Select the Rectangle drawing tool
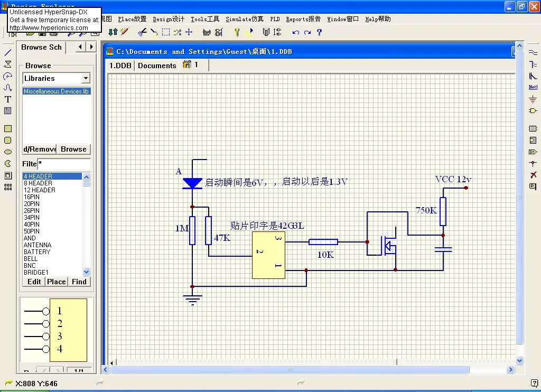 (8, 129)
